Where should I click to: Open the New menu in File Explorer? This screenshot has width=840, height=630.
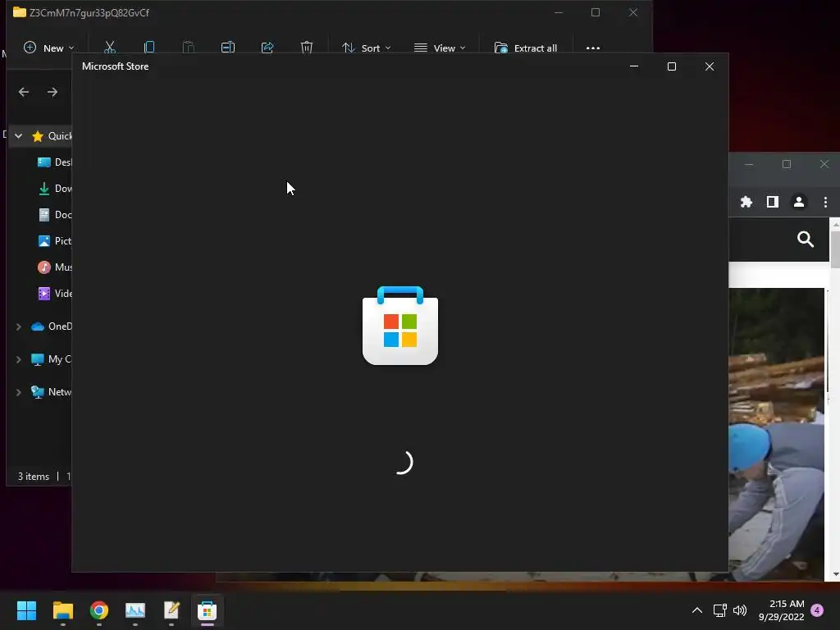click(x=48, y=48)
